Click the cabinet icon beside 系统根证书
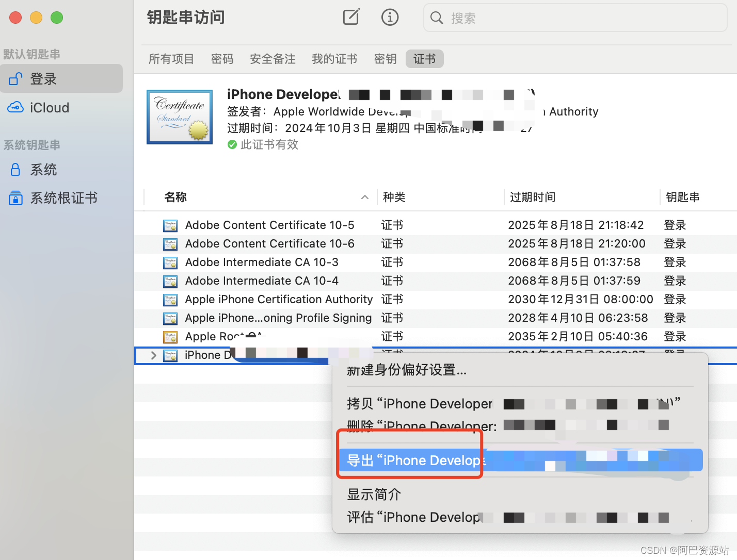737x560 pixels. (15, 198)
